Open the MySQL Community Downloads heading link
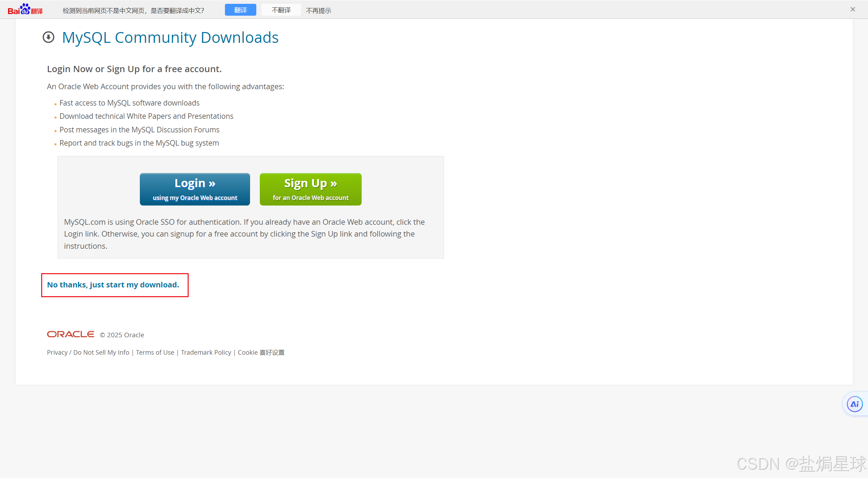Screen dimensions: 868x478 pyautogui.click(x=170, y=38)
